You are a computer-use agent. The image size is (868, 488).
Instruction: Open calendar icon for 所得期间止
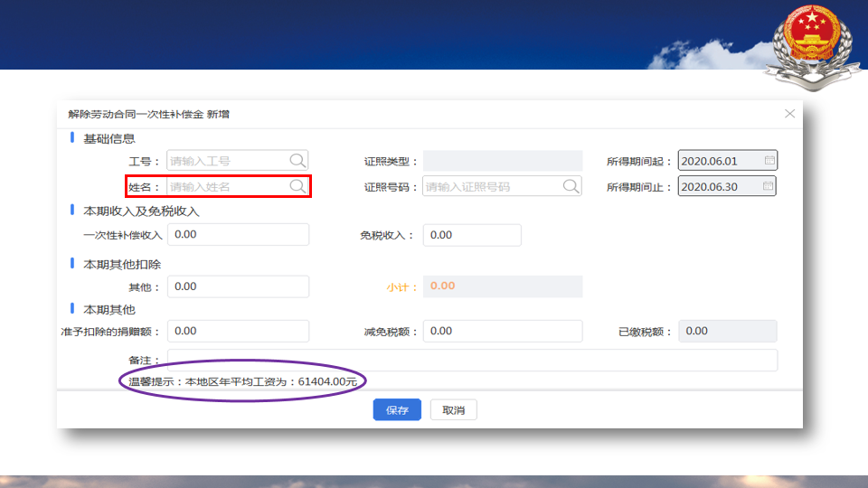pos(768,186)
